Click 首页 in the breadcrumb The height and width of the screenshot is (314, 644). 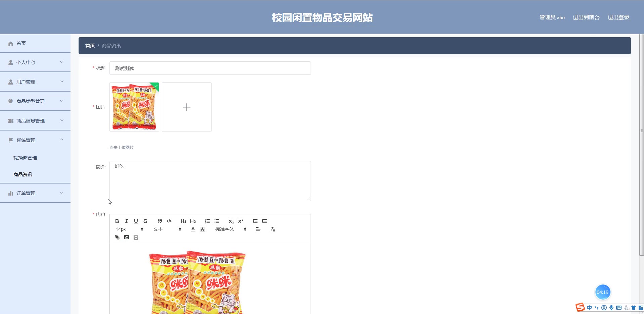(90, 46)
